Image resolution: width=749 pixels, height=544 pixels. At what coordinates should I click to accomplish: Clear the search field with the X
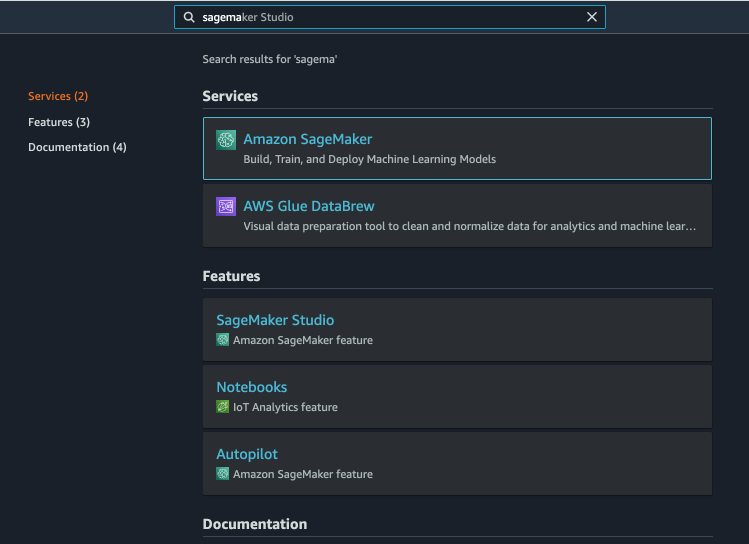[591, 17]
